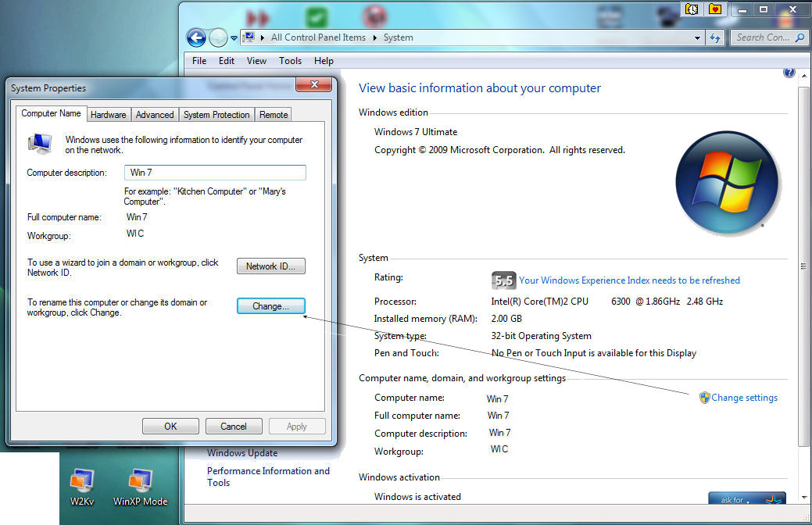Image resolution: width=812 pixels, height=525 pixels.
Task: Open the Tools menu
Action: (x=290, y=61)
